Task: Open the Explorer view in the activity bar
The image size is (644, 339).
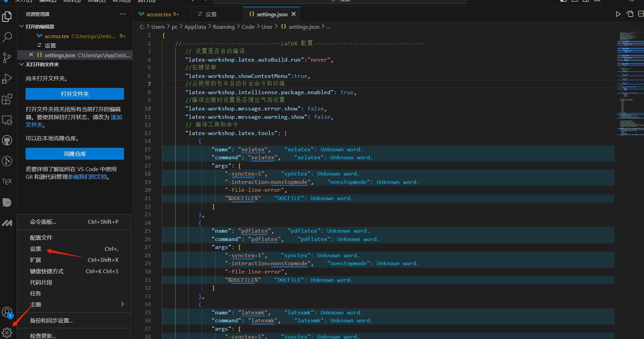Action: [7, 16]
